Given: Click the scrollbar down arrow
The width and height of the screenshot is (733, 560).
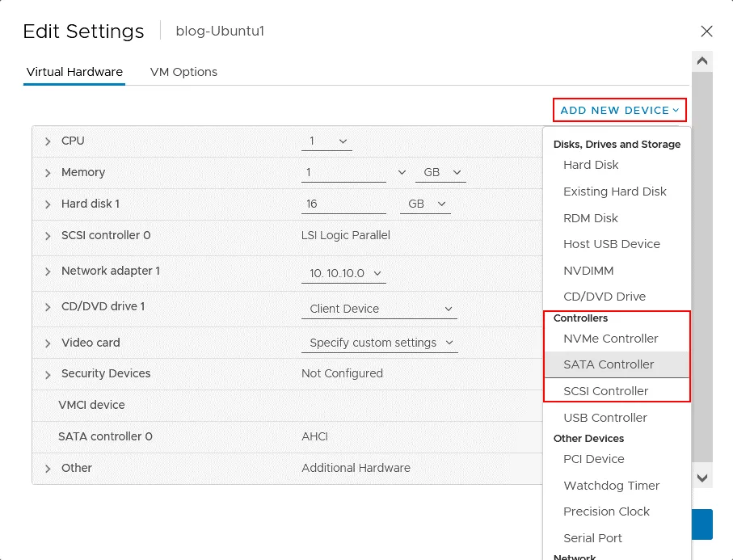Looking at the screenshot, I should point(702,478).
